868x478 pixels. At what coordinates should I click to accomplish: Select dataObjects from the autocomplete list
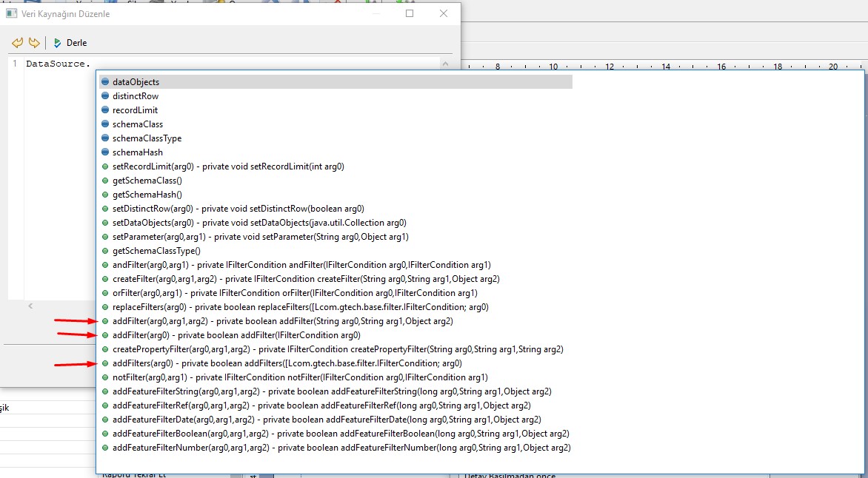(x=136, y=82)
